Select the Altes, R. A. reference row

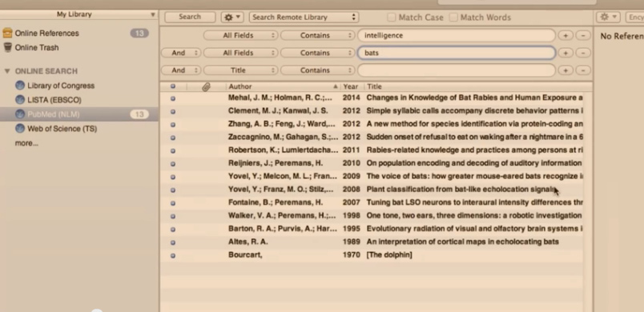(x=372, y=242)
